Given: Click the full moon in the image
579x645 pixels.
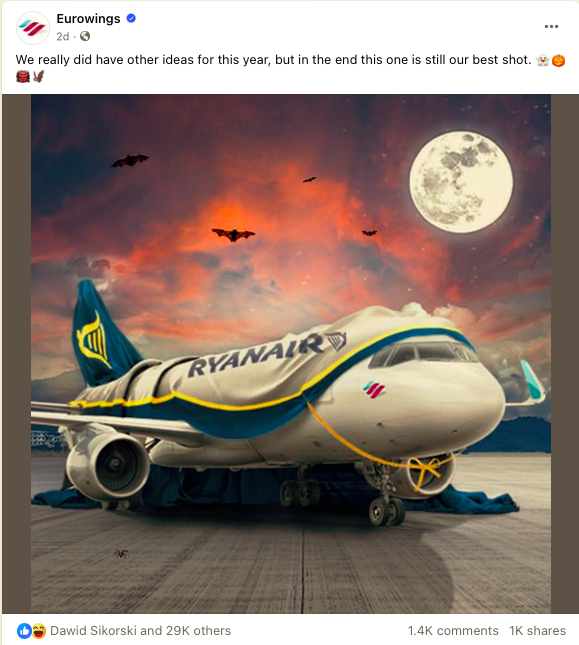Looking at the screenshot, I should (x=461, y=182).
